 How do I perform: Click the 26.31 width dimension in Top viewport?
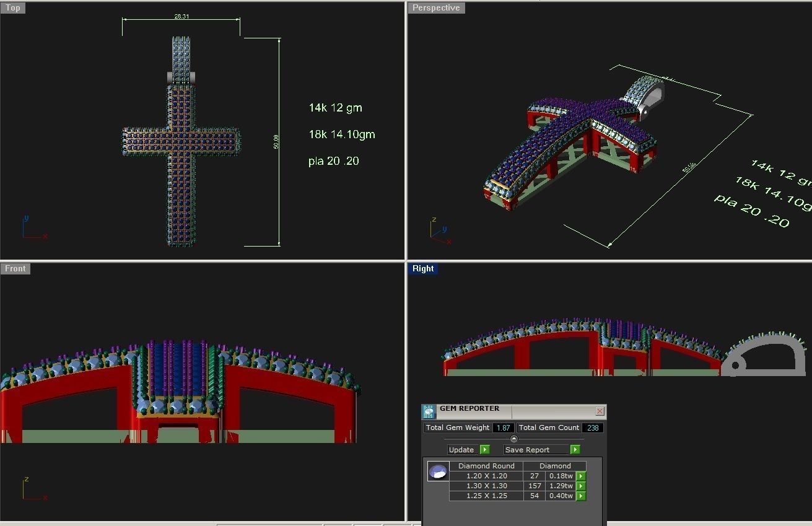pos(181,17)
